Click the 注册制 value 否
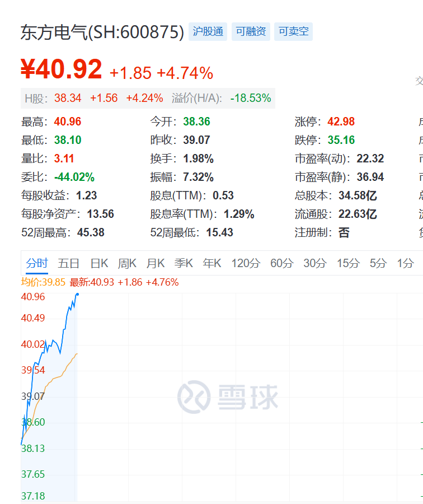The height and width of the screenshot is (504, 423). tap(344, 232)
